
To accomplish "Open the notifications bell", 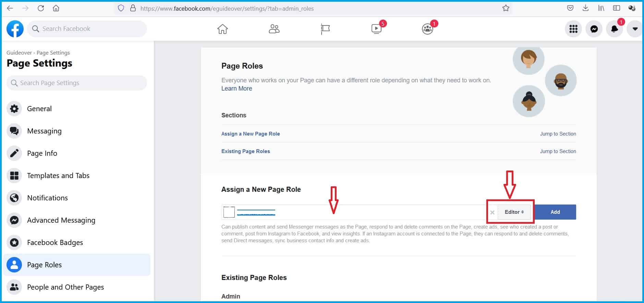I will click(x=615, y=29).
